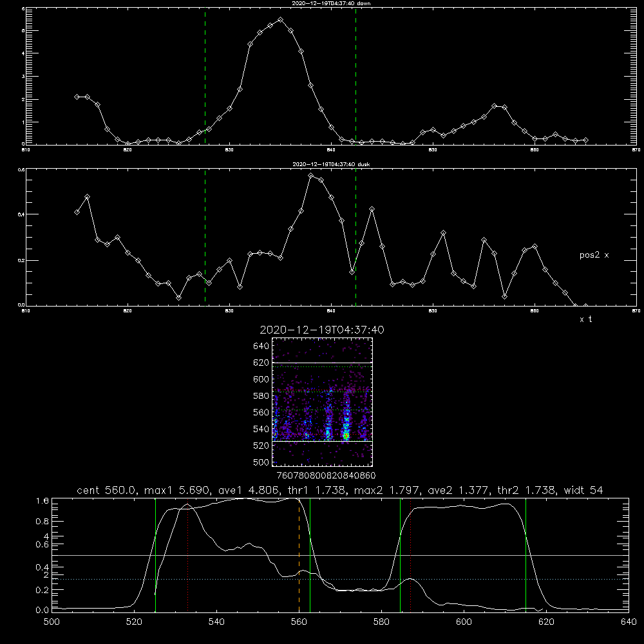Click orange dashed line at 560 in bottom plot
Viewport: 644px width, 644px height.
click(299, 555)
